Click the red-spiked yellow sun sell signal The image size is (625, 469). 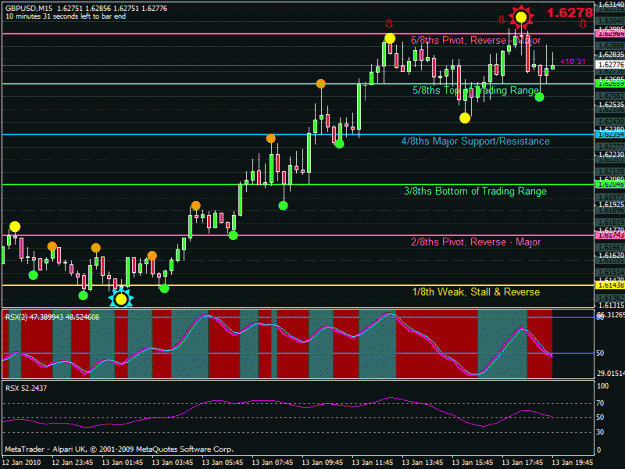pyautogui.click(x=521, y=18)
